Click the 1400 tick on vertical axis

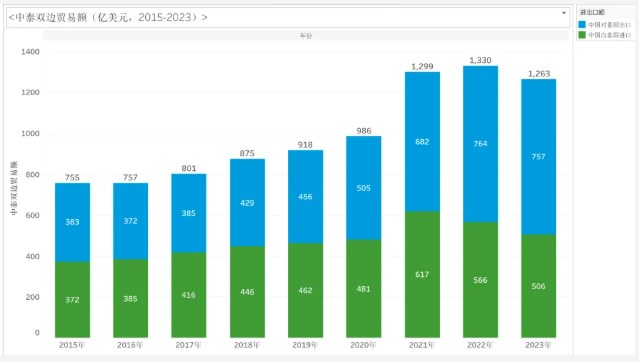31,52
